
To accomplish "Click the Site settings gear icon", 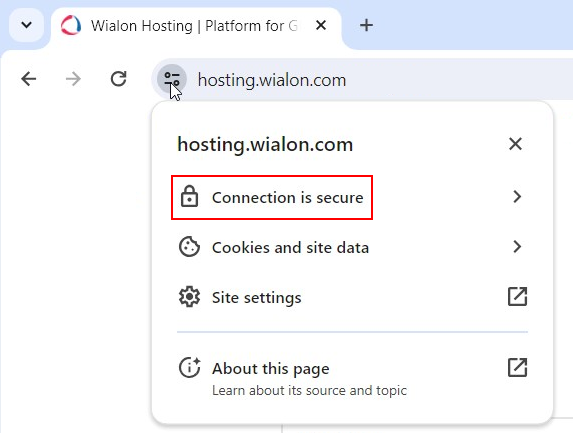I will (x=189, y=297).
